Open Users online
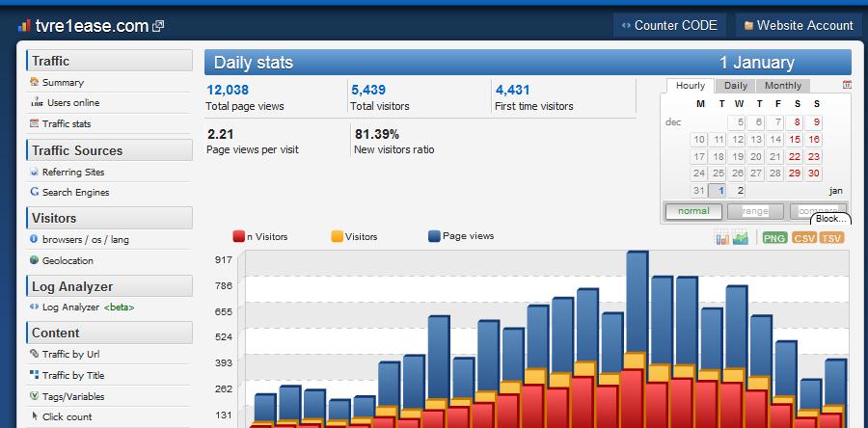 point(73,103)
